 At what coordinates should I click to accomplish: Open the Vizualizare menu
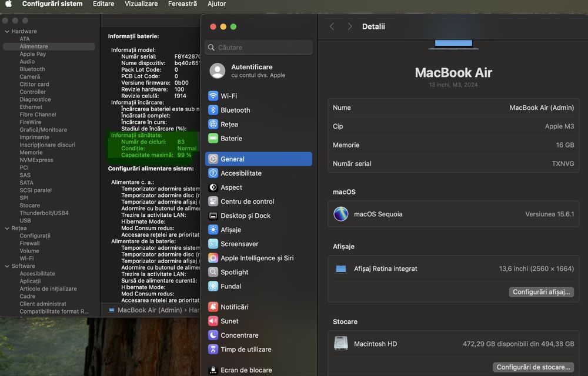click(x=141, y=4)
